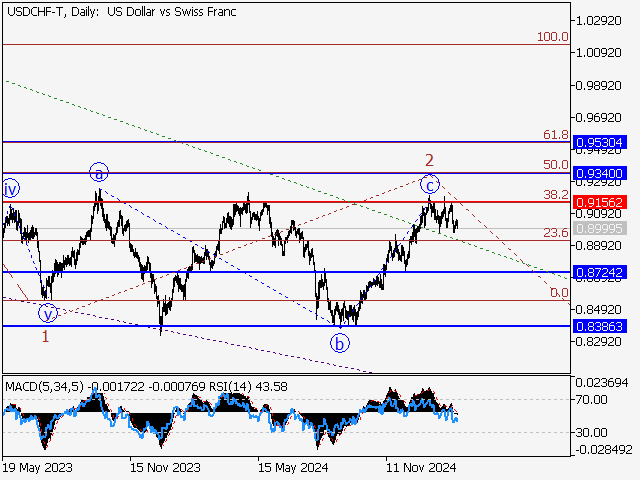Click the circled wave 'a' marker
The height and width of the screenshot is (480, 640).
pos(98,172)
